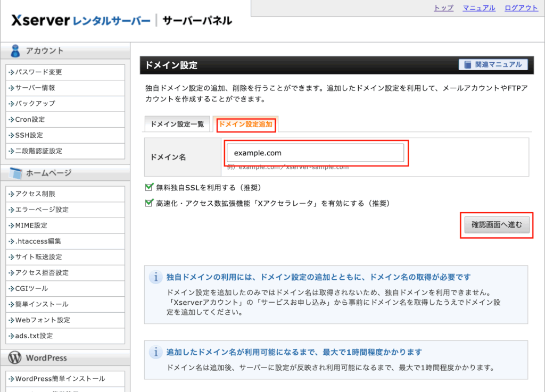
Task: Click the book icon on 関連マニュアル button
Action: (x=467, y=65)
